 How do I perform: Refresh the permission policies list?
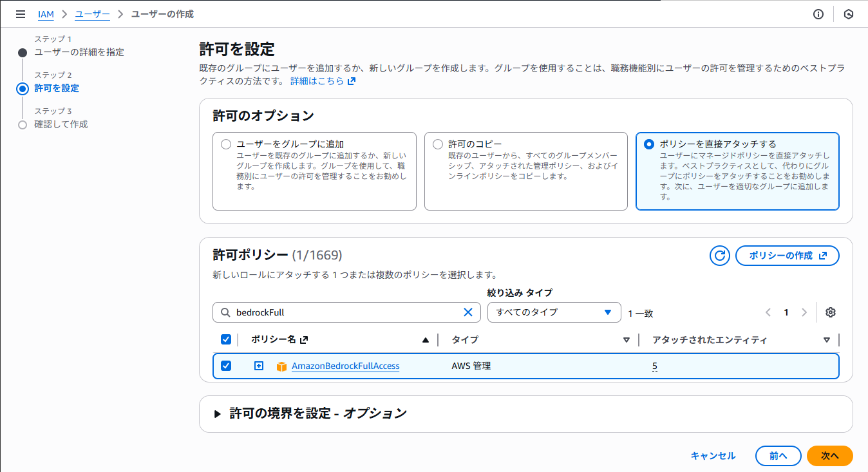720,256
